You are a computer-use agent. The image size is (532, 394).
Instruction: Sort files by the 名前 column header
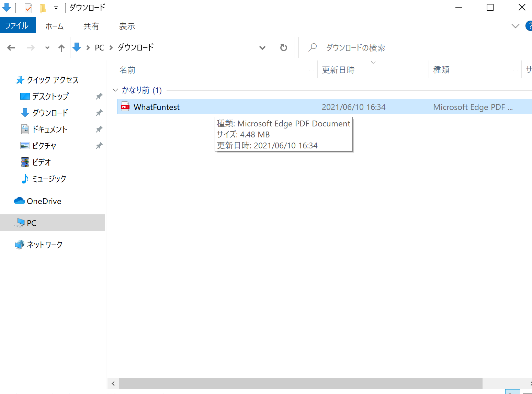pos(127,70)
